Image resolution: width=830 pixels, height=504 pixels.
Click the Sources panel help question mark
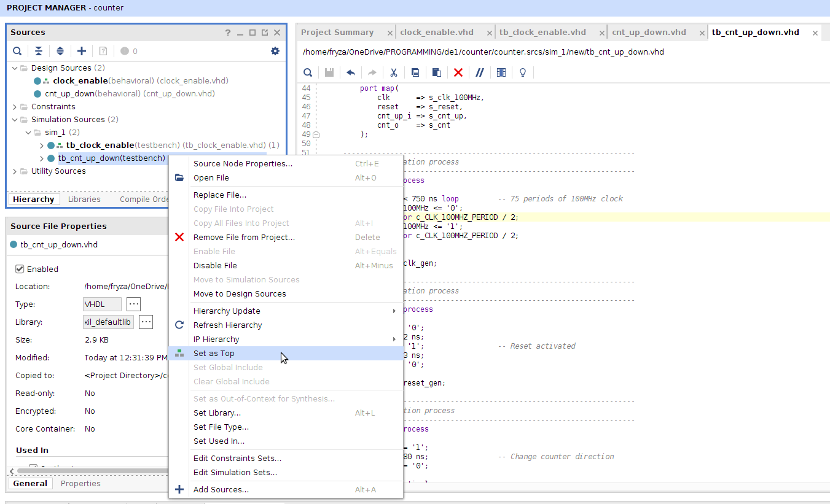point(228,33)
